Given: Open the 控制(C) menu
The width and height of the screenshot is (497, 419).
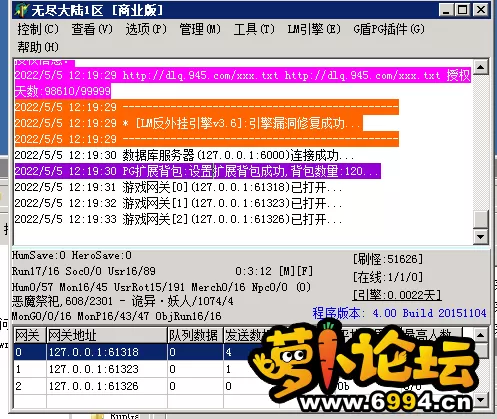Looking at the screenshot, I should (38, 29).
